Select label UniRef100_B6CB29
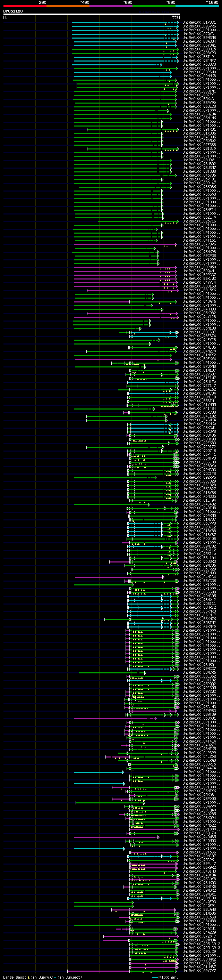 [199, 481]
